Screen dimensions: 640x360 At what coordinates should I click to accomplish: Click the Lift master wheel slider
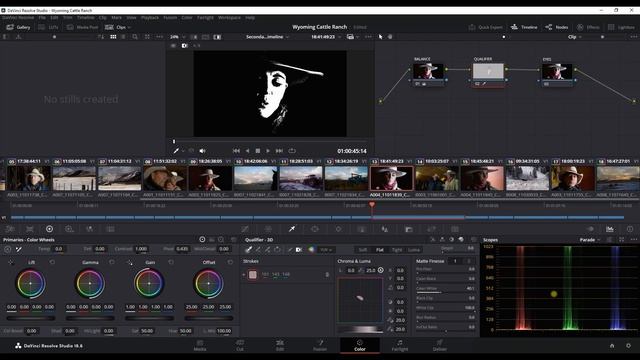[x=31, y=318]
